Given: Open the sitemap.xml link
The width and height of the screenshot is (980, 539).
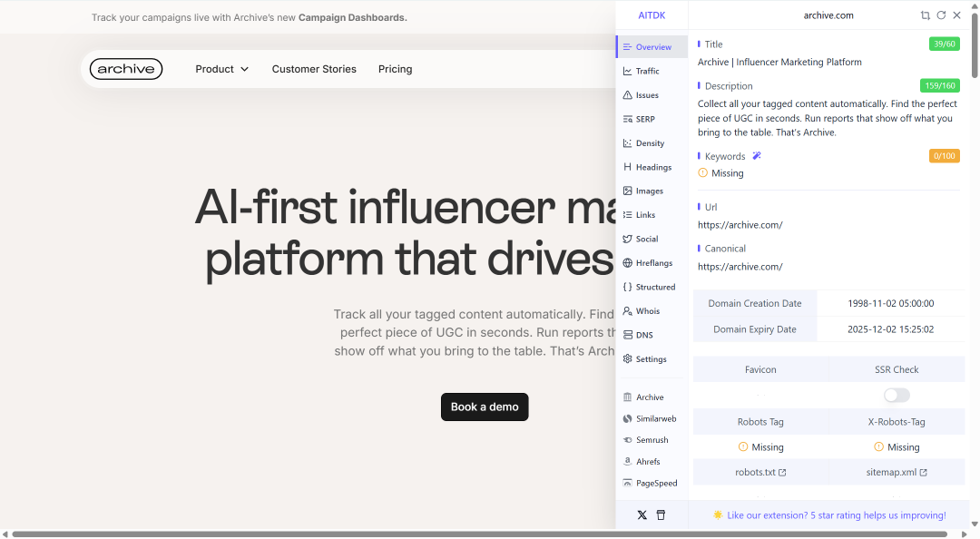Looking at the screenshot, I should (x=897, y=472).
